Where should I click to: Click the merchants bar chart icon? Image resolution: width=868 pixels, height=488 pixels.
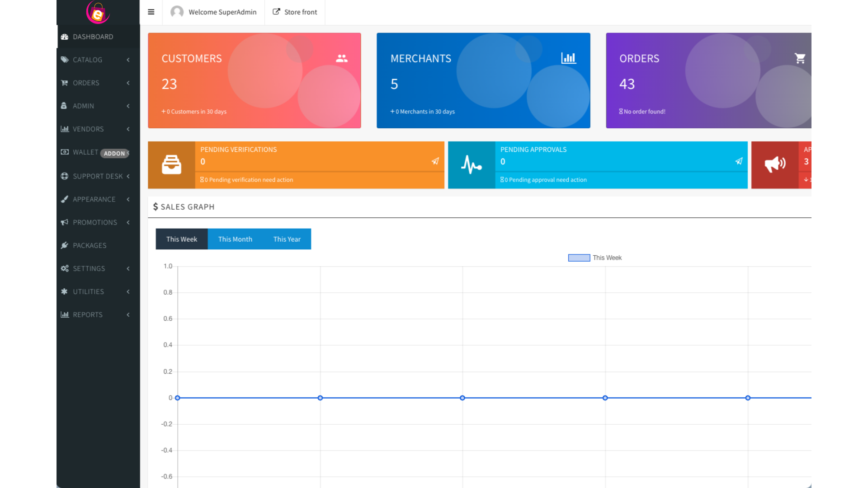(x=568, y=58)
